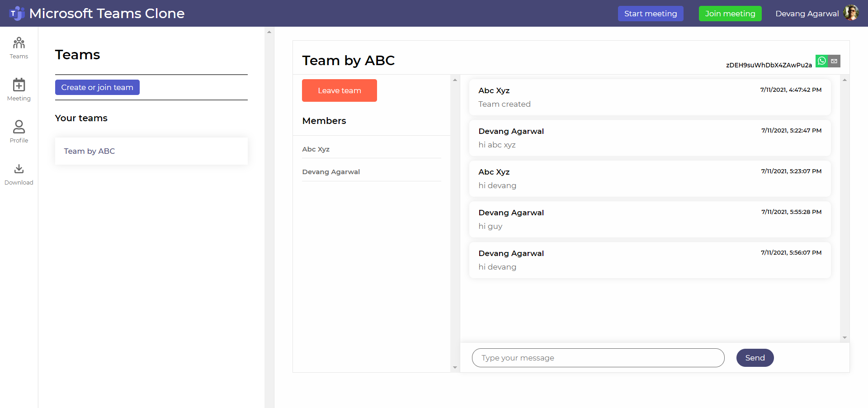Open Devang Agarwal's profile avatar

851,13
